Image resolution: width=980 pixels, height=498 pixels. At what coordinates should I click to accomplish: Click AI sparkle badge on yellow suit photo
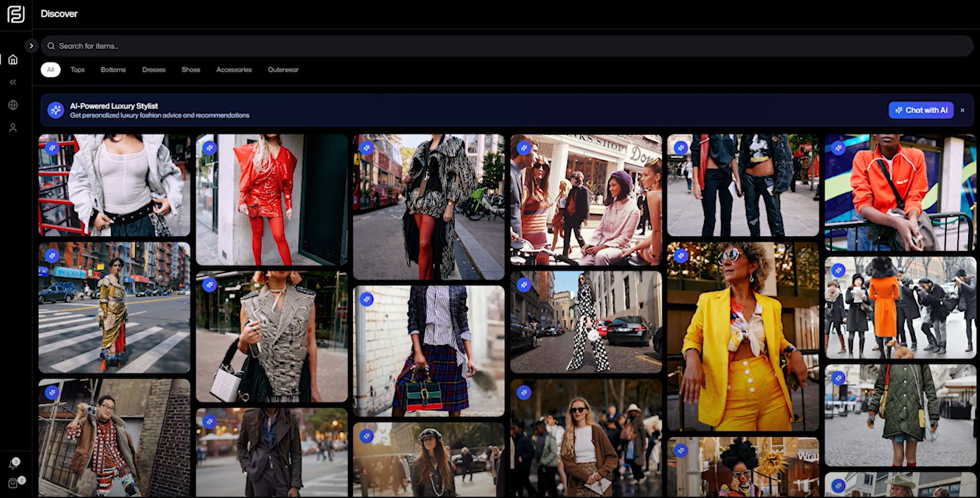[681, 256]
